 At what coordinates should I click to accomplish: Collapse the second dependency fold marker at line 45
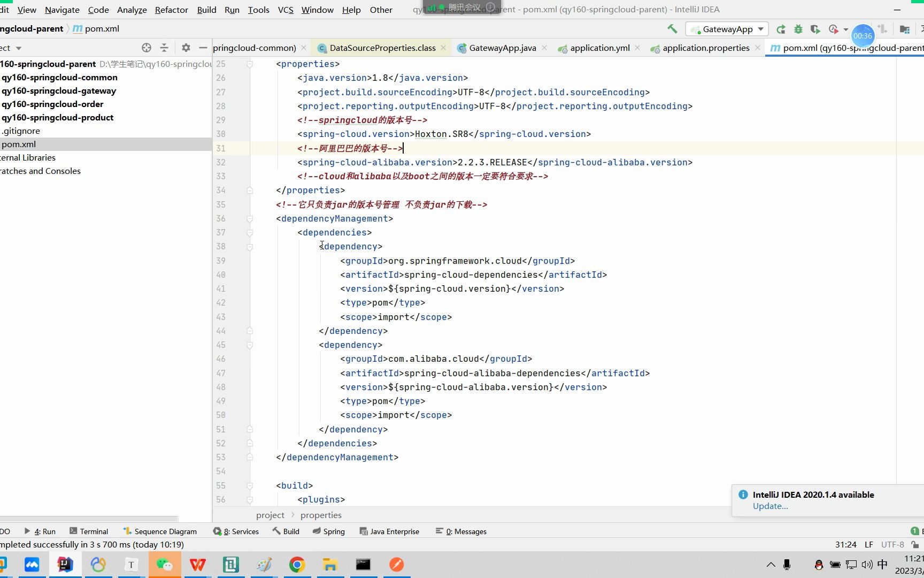click(x=250, y=345)
